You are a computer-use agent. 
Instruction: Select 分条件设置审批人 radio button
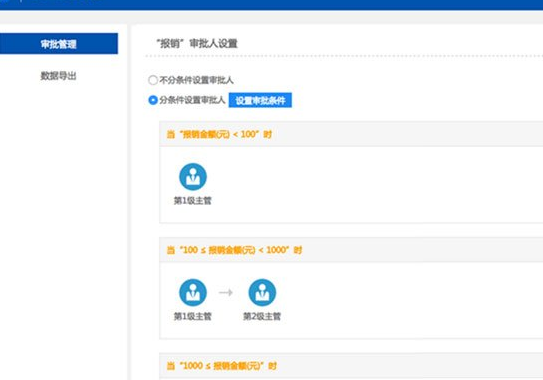tap(153, 100)
